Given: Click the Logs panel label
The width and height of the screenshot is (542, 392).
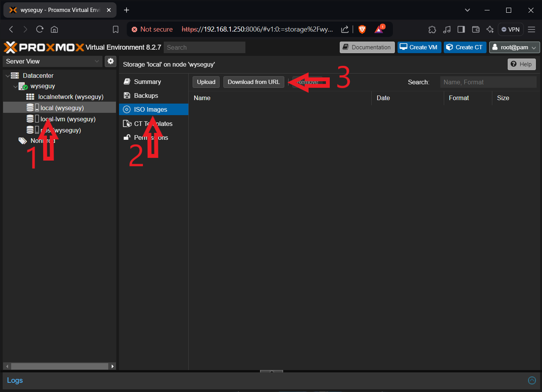Looking at the screenshot, I should [15, 380].
